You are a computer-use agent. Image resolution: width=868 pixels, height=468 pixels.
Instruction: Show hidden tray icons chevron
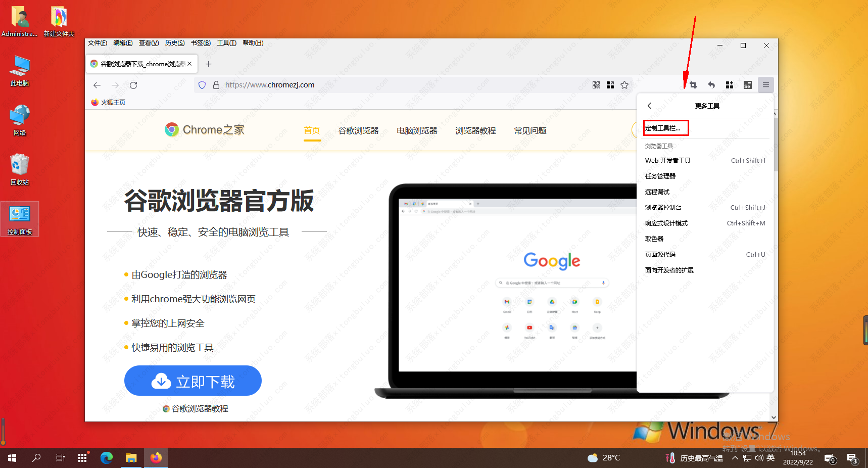[735, 458]
